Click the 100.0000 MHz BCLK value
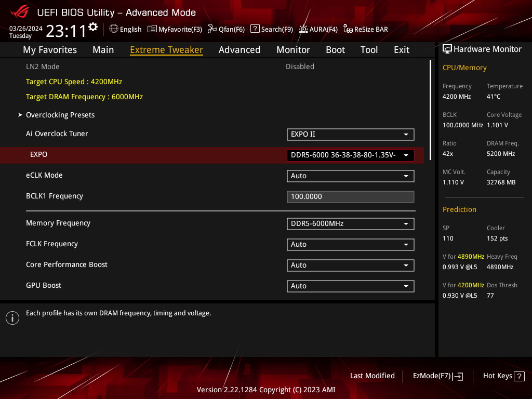 463,125
